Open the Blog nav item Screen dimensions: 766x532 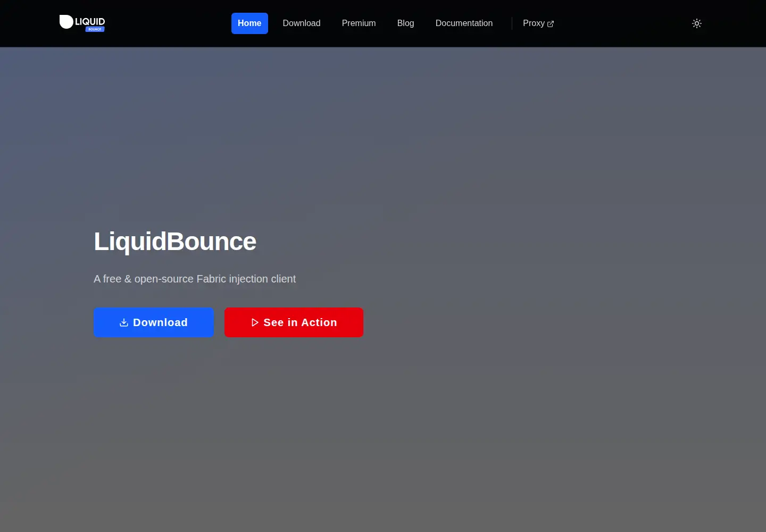tap(405, 23)
